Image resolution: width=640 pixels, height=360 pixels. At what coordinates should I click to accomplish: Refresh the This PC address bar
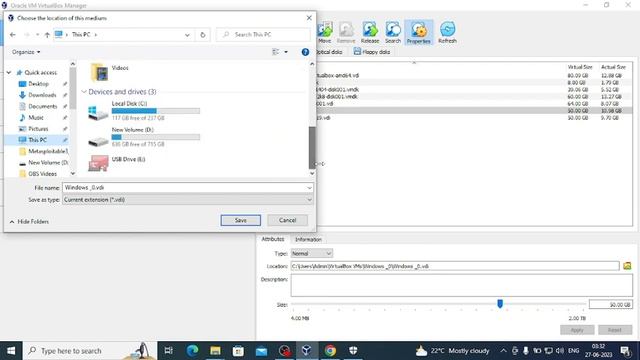(202, 35)
